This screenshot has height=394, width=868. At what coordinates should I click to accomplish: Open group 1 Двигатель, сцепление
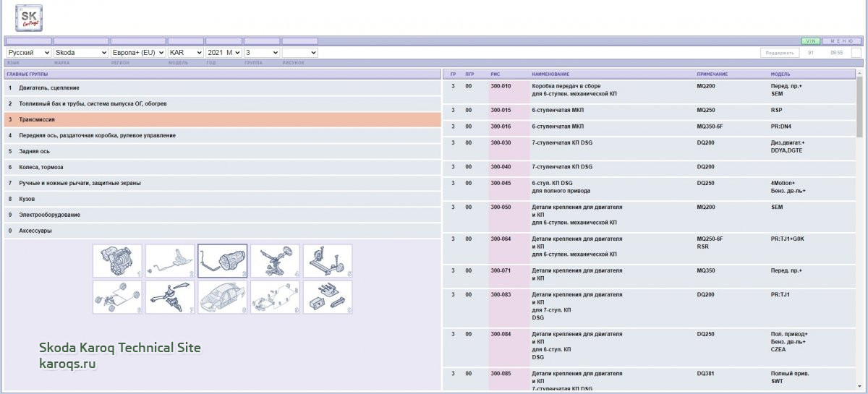coord(223,87)
